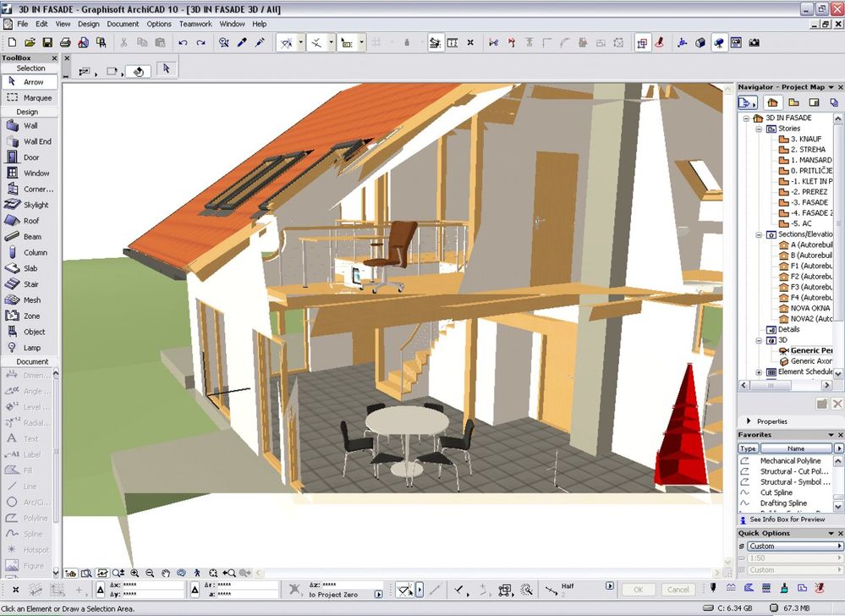Select the Zone tool
845x616 pixels.
[x=32, y=316]
